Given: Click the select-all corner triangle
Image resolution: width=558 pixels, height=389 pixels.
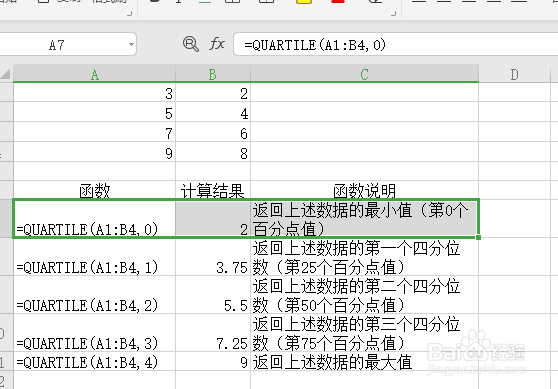Looking at the screenshot, I should pos(6,74).
